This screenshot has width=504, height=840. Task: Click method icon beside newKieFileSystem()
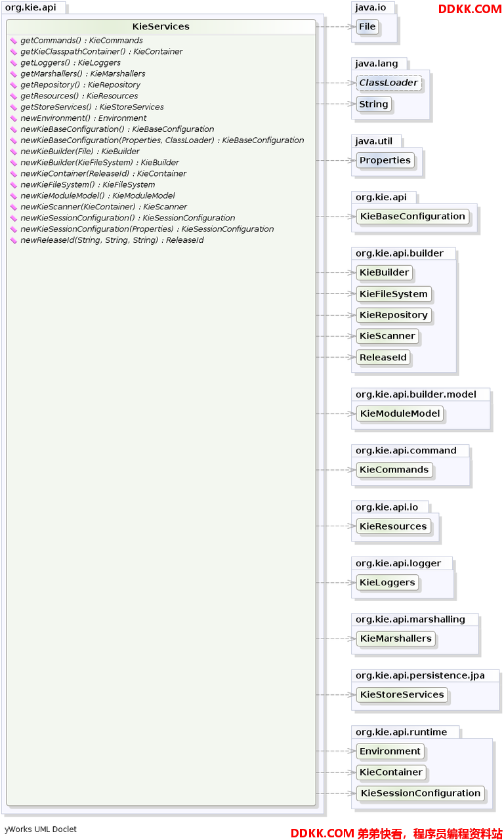13,185
